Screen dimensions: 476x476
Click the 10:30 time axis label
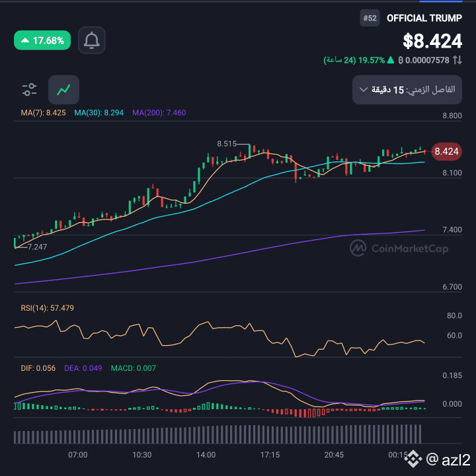141,454
